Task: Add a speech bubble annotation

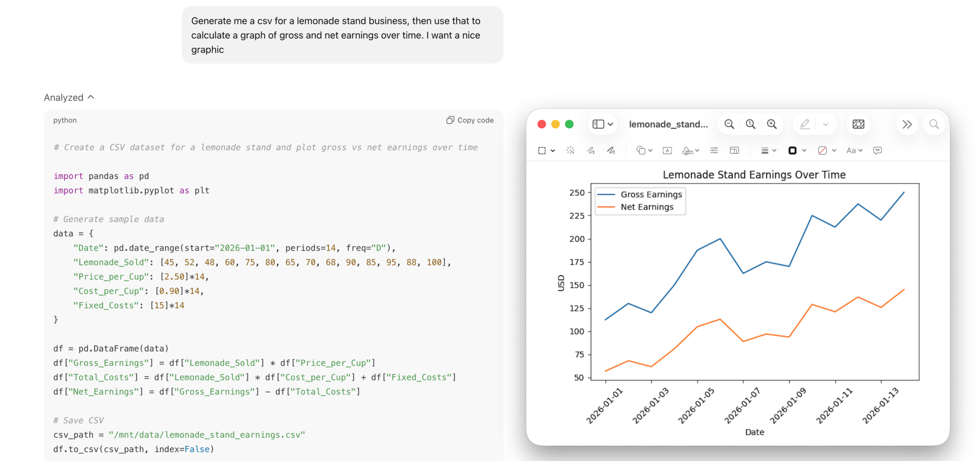Action: tap(877, 150)
